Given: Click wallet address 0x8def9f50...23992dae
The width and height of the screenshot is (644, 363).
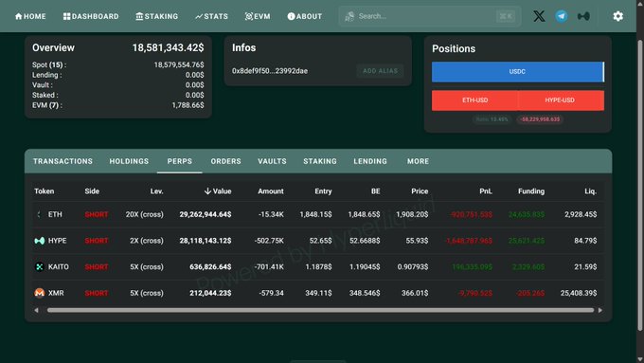Looking at the screenshot, I should pos(270,71).
